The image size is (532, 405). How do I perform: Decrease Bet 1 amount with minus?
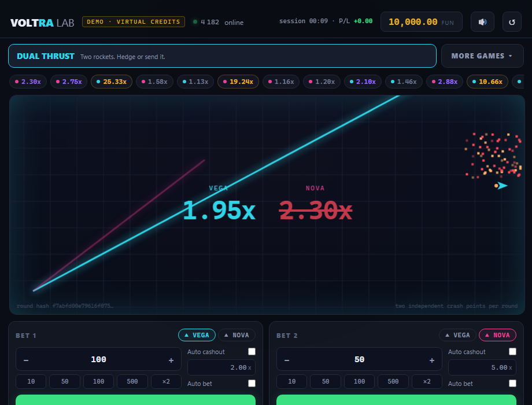[26, 360]
